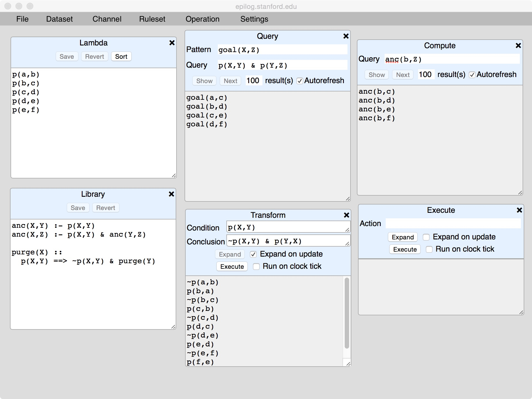Open the Dataset menu
This screenshot has height=399, width=532.
pyautogui.click(x=59, y=19)
